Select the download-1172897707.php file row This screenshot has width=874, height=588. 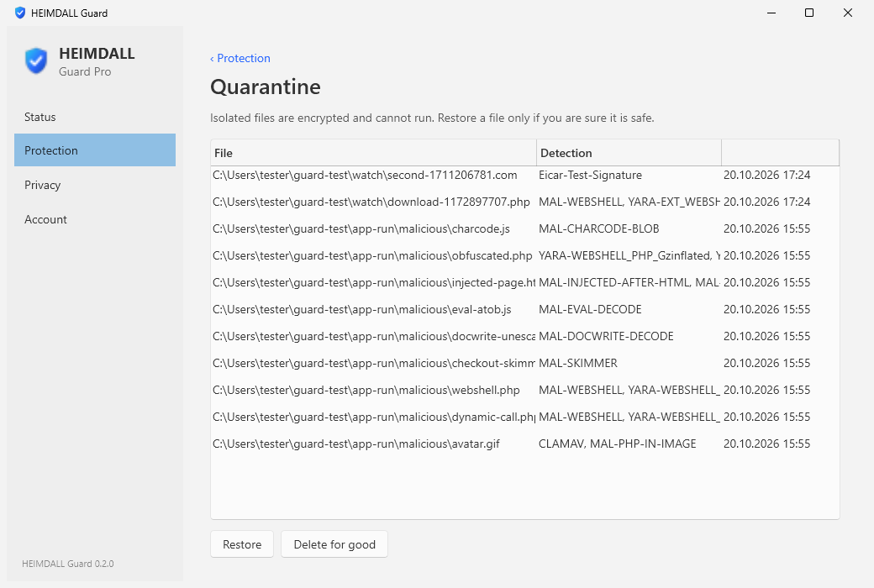pyautogui.click(x=525, y=202)
